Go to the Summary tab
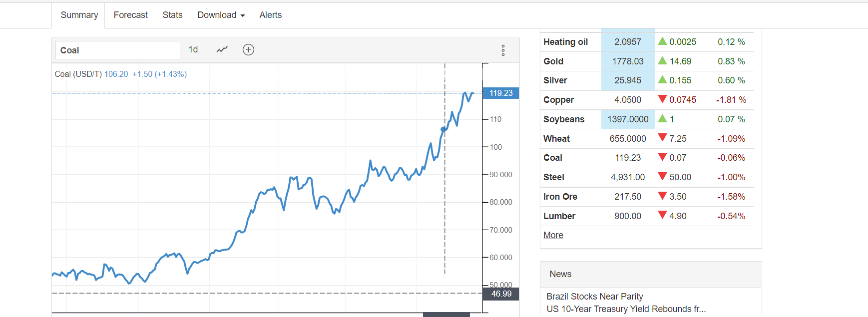The height and width of the screenshot is (317, 868). click(79, 15)
